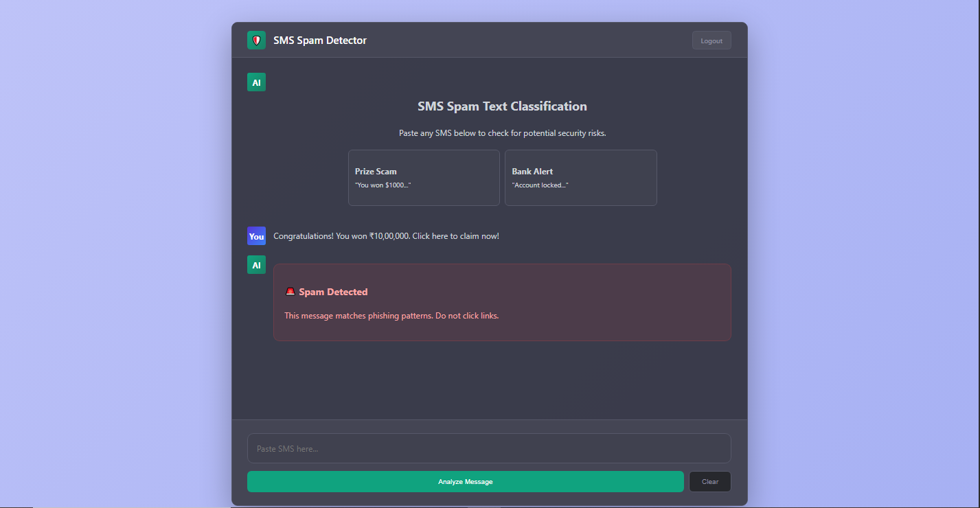This screenshot has width=980, height=508.
Task: Choose the Bank Alert example card
Action: 581,178
